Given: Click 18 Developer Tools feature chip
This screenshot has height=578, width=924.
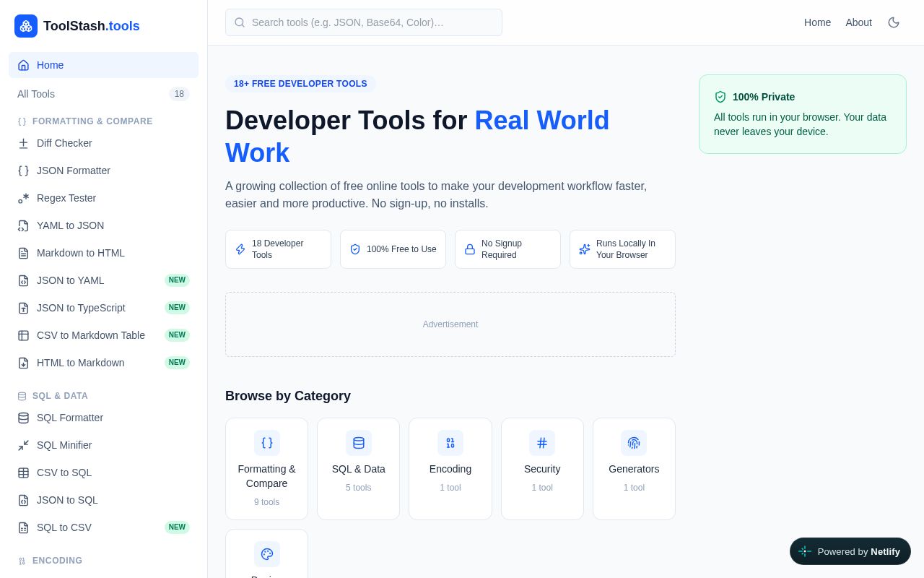Looking at the screenshot, I should tap(278, 249).
